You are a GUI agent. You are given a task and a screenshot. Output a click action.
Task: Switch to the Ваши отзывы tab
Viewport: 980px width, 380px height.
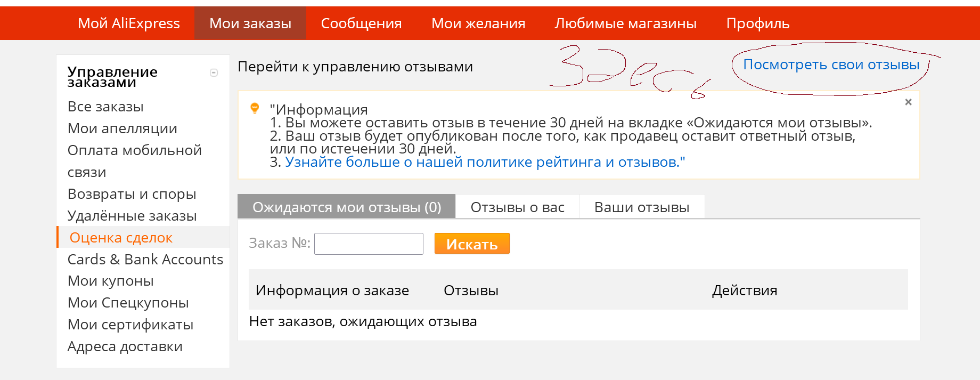click(x=642, y=207)
